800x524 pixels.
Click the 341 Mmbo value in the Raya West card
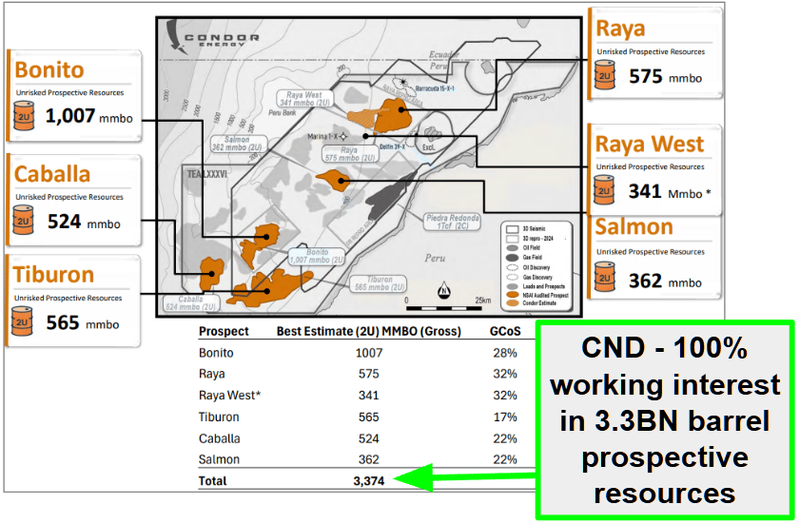coord(669,192)
